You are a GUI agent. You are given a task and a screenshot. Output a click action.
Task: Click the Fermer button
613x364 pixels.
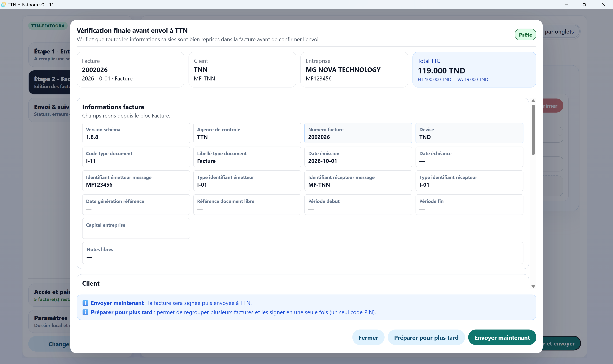tap(368, 337)
